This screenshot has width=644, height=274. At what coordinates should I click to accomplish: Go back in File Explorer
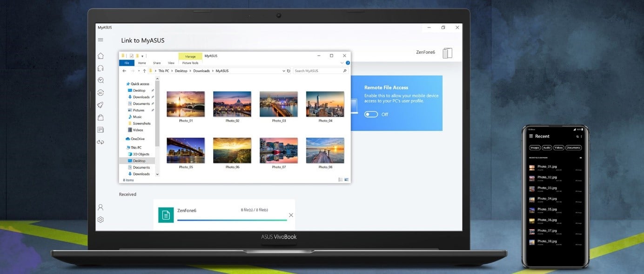click(x=124, y=71)
